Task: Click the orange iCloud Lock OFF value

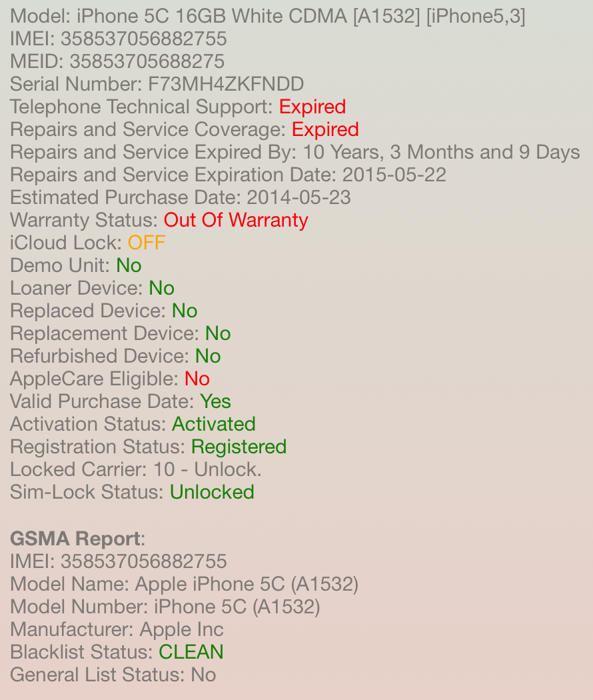Action: click(147, 243)
